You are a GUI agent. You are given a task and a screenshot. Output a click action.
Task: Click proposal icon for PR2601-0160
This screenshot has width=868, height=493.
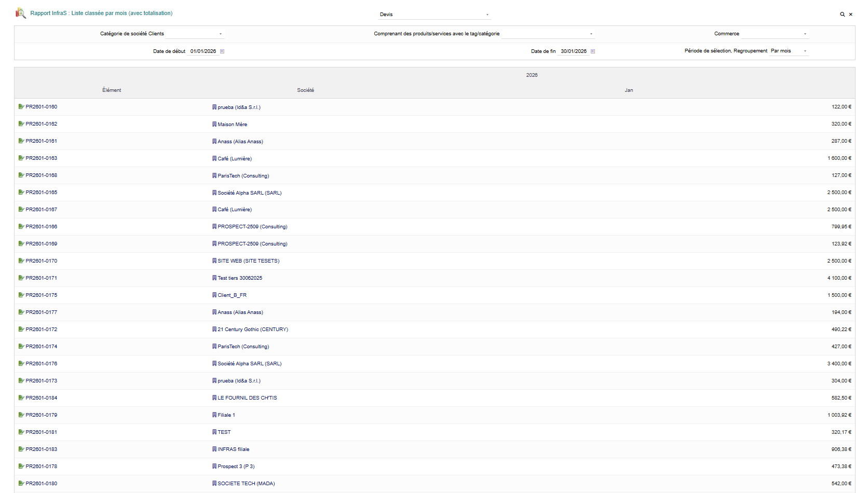tap(21, 107)
